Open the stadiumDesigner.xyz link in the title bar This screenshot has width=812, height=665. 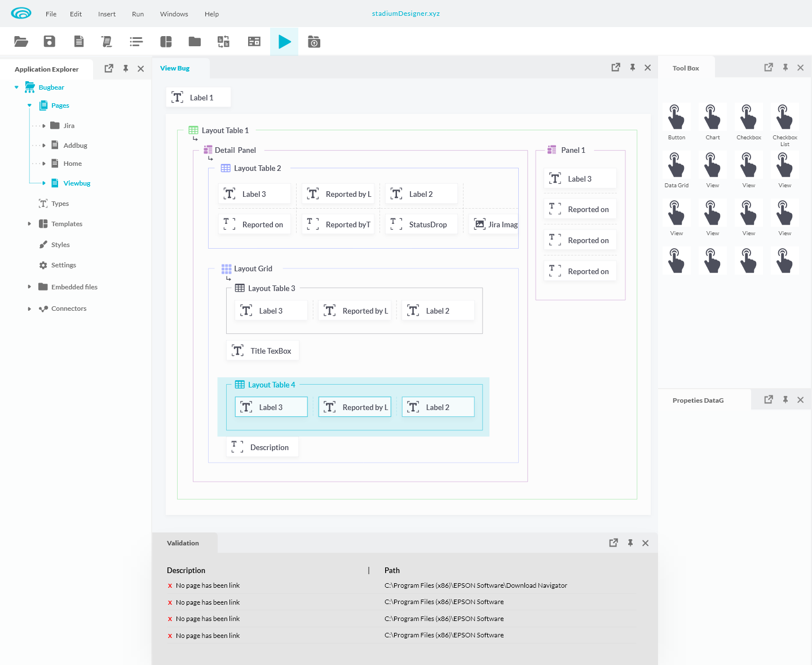406,14
